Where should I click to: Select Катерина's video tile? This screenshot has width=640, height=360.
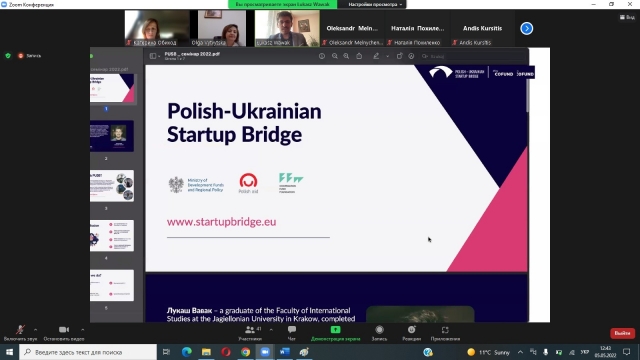[x=157, y=28]
